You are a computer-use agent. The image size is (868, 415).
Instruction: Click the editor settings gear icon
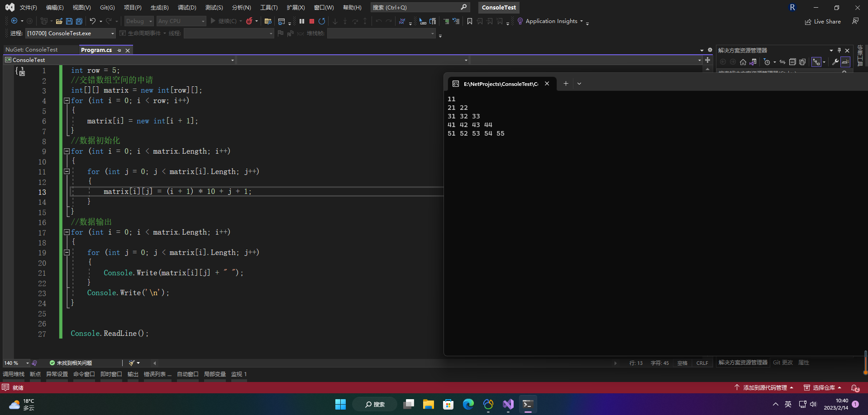pos(710,50)
